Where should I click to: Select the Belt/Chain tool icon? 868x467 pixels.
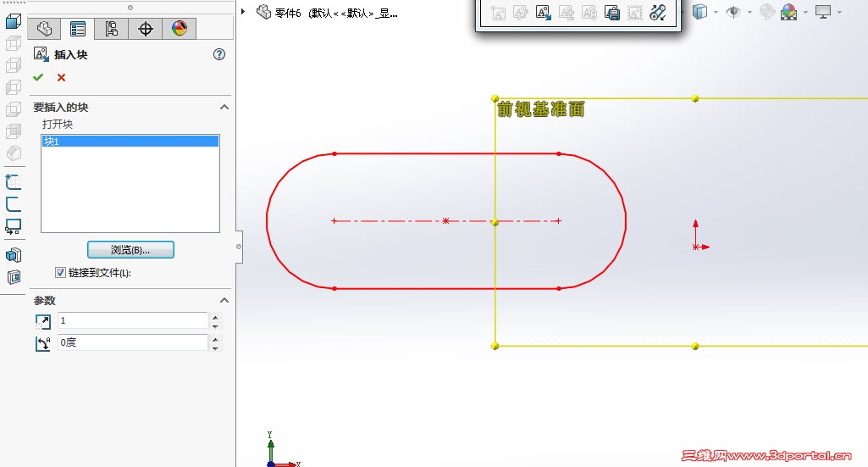pos(658,13)
